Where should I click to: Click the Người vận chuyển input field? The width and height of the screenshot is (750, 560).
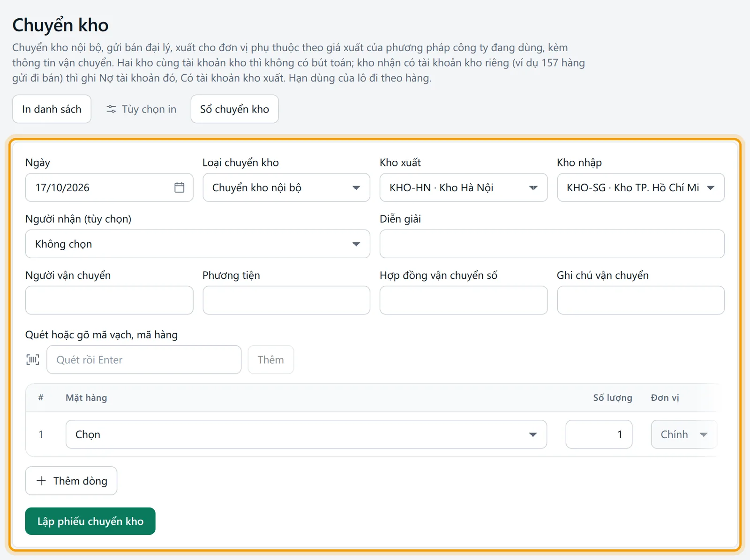point(109,300)
